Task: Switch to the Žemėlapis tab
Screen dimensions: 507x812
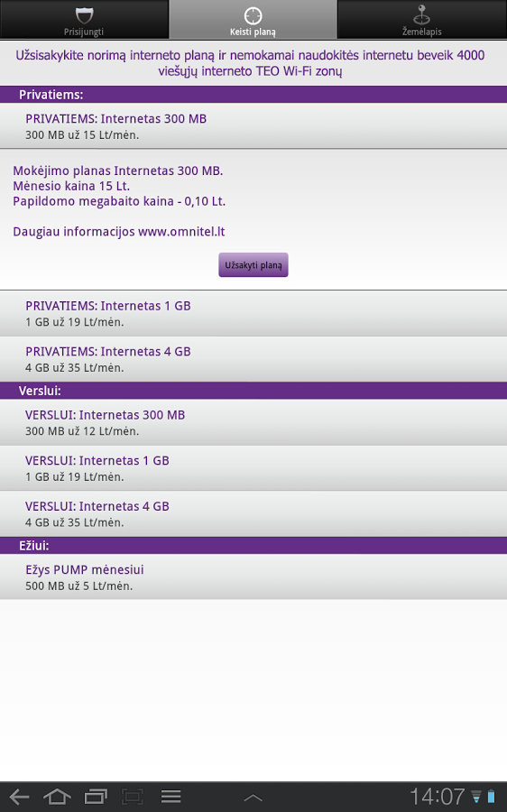Action: point(422,20)
